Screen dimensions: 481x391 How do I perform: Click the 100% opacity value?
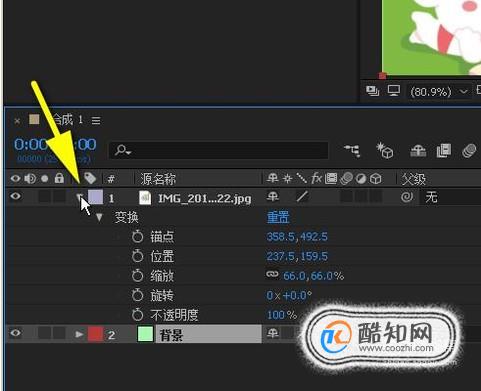click(281, 315)
